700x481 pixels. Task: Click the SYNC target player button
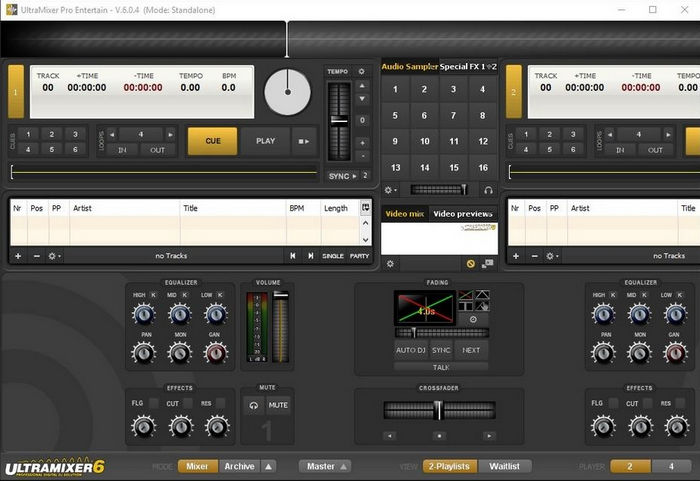365,176
